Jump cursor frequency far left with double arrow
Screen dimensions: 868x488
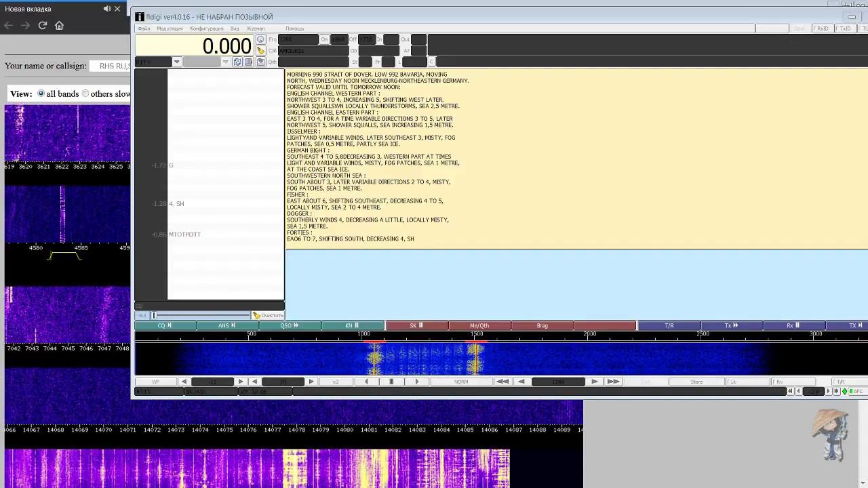(503, 382)
